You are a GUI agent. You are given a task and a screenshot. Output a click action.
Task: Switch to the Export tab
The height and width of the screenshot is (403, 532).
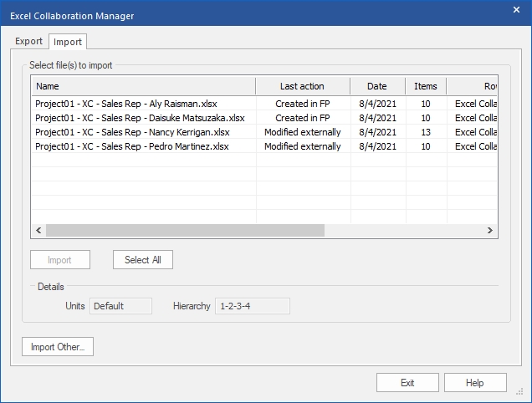point(29,41)
